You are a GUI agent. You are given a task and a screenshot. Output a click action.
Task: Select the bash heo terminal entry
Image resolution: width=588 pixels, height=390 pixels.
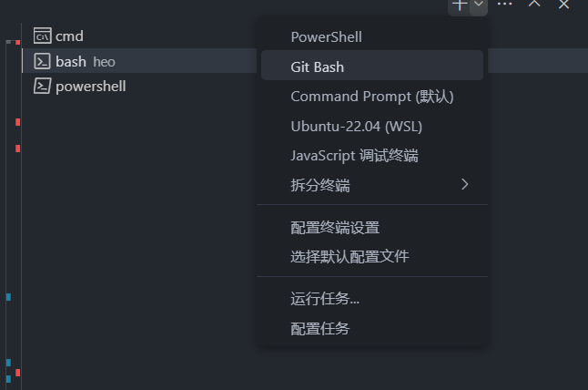[85, 61]
